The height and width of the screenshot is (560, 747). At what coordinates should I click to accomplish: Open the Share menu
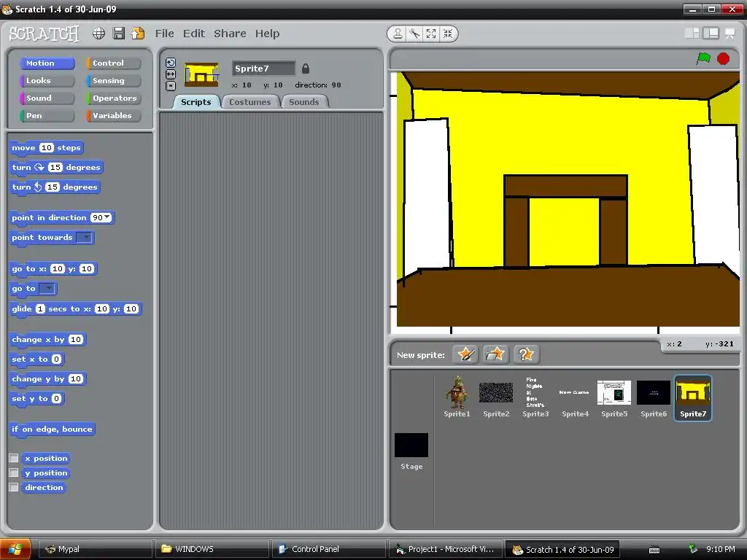click(x=230, y=34)
